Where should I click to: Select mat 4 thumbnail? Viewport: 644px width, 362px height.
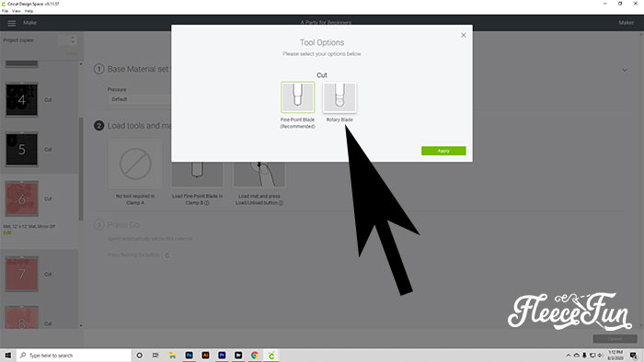click(22, 100)
